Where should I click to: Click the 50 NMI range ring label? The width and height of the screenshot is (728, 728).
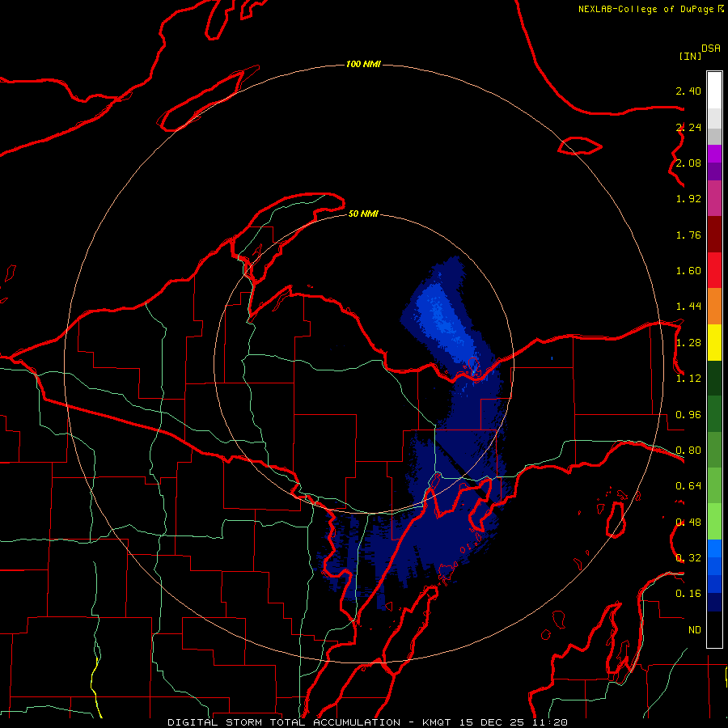click(363, 214)
